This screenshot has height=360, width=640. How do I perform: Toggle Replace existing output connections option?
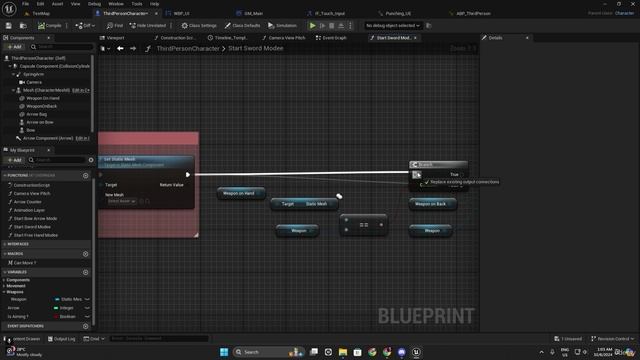(462, 182)
